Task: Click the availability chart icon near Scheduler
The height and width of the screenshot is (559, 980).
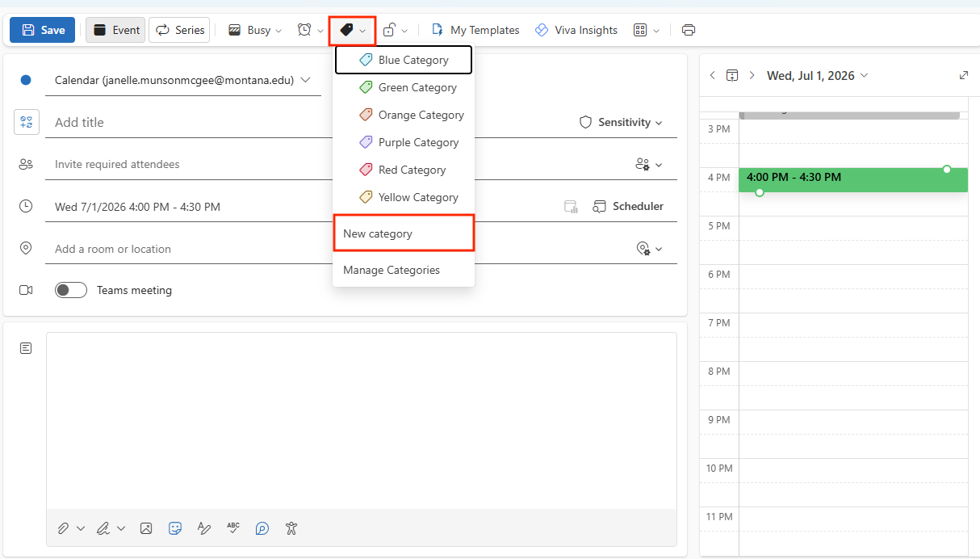Action: pyautogui.click(x=572, y=207)
